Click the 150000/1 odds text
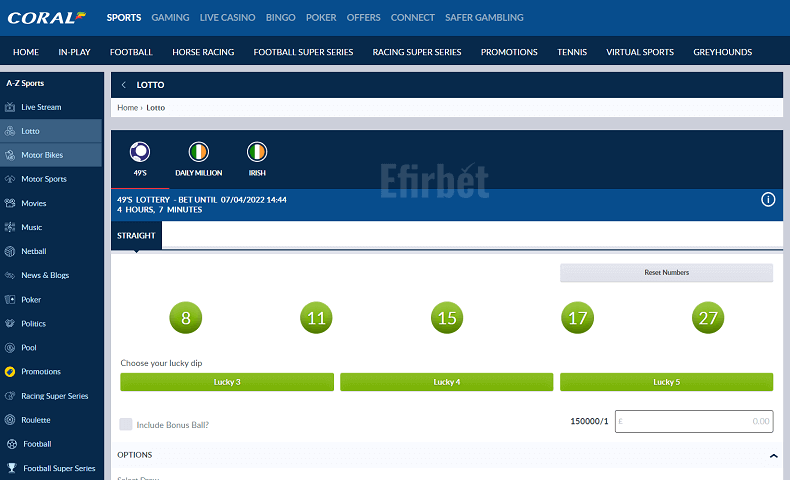 pyautogui.click(x=589, y=421)
